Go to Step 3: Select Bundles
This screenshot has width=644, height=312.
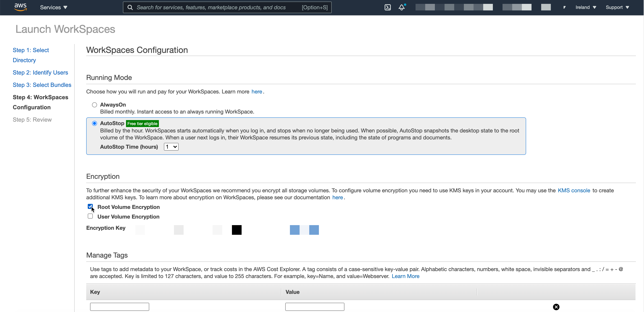42,85
